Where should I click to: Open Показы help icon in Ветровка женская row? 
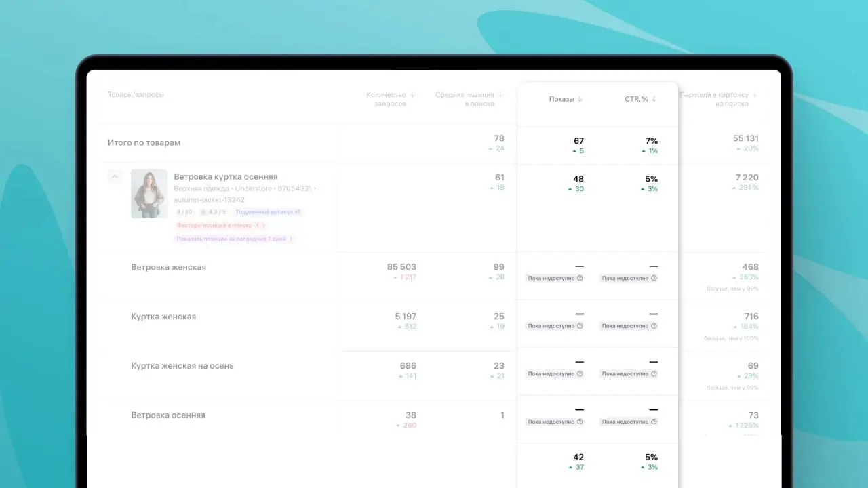pyautogui.click(x=580, y=278)
